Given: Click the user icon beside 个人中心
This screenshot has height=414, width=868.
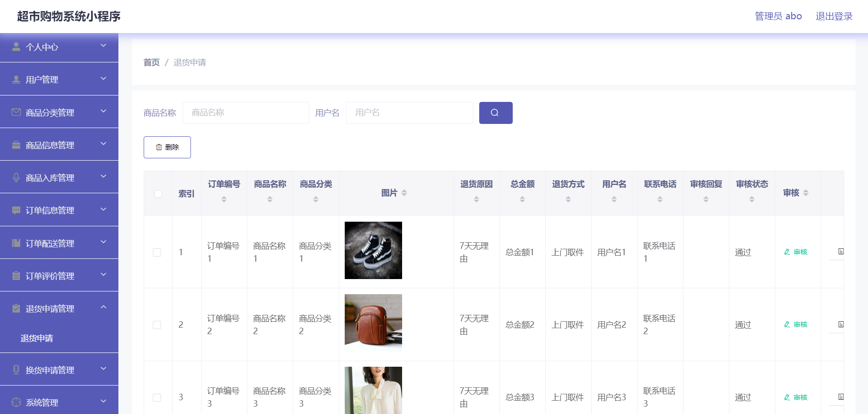Looking at the screenshot, I should pyautogui.click(x=16, y=47).
